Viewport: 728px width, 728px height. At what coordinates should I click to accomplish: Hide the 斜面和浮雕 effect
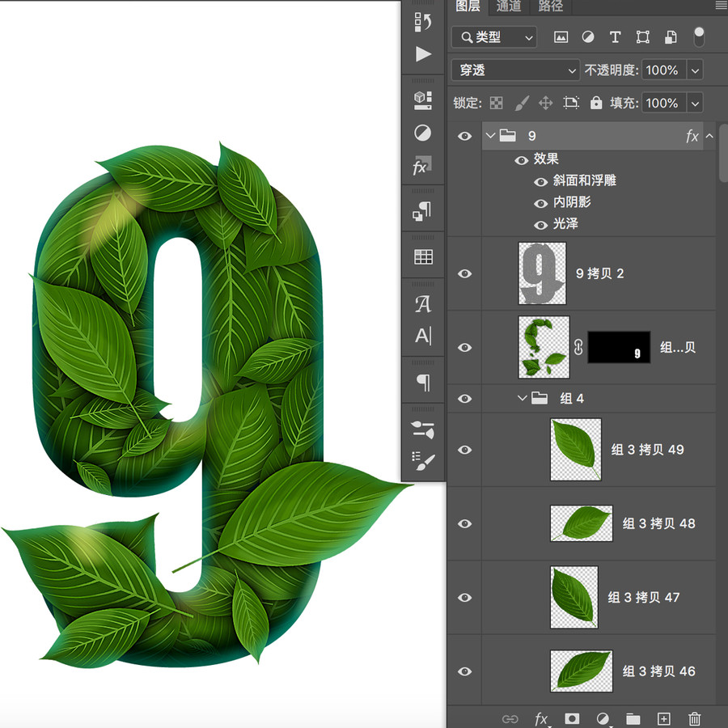click(x=540, y=182)
